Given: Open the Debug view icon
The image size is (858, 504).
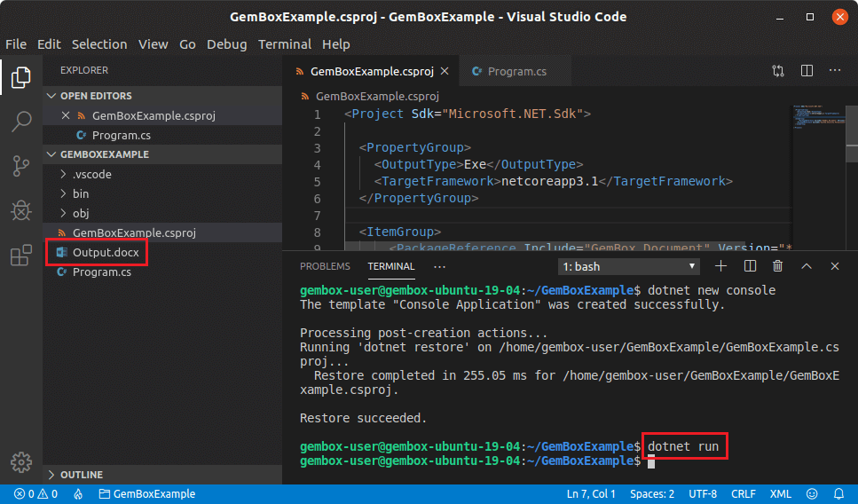Looking at the screenshot, I should click(21, 210).
